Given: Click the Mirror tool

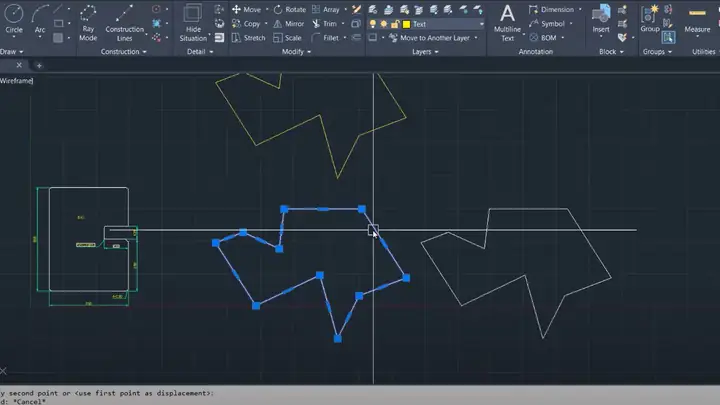Looking at the screenshot, I should (289, 23).
